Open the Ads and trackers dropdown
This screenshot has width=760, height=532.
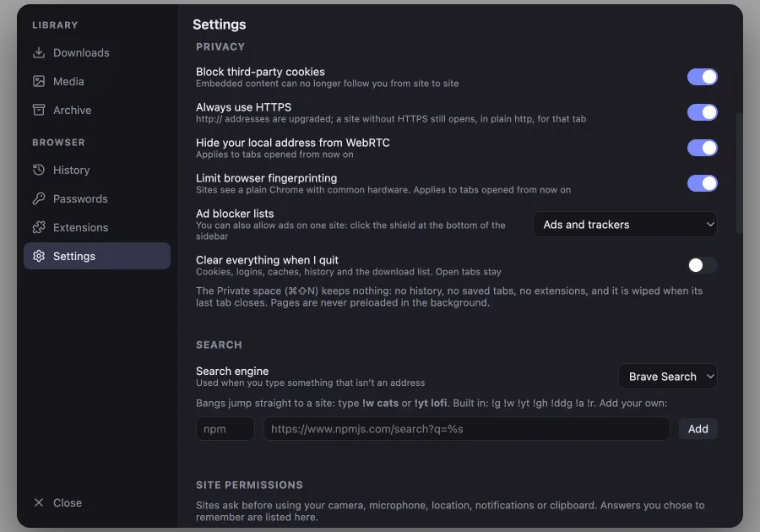coord(625,225)
